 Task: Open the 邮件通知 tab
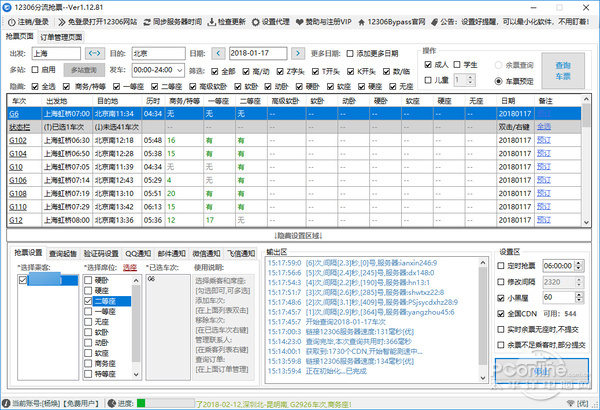171,253
